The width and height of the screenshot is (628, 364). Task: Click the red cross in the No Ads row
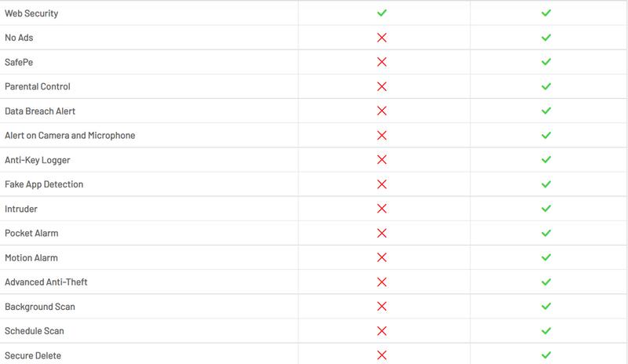(x=382, y=38)
